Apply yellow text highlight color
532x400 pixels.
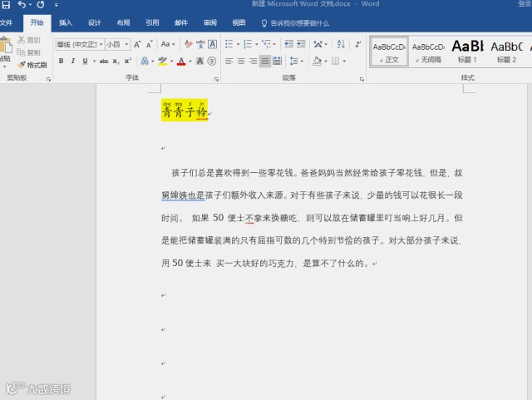pos(163,61)
